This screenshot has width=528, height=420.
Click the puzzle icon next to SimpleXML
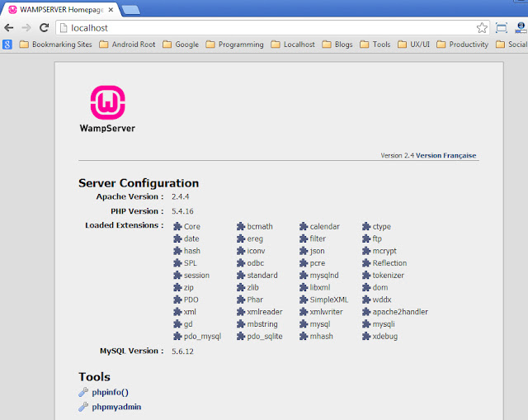tap(304, 300)
